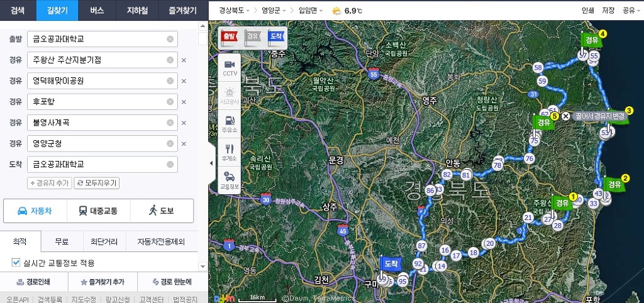Screen dimensions: 644x303
Task: Clear the 주왕산 주산지분기점 field text
Action: (x=170, y=60)
